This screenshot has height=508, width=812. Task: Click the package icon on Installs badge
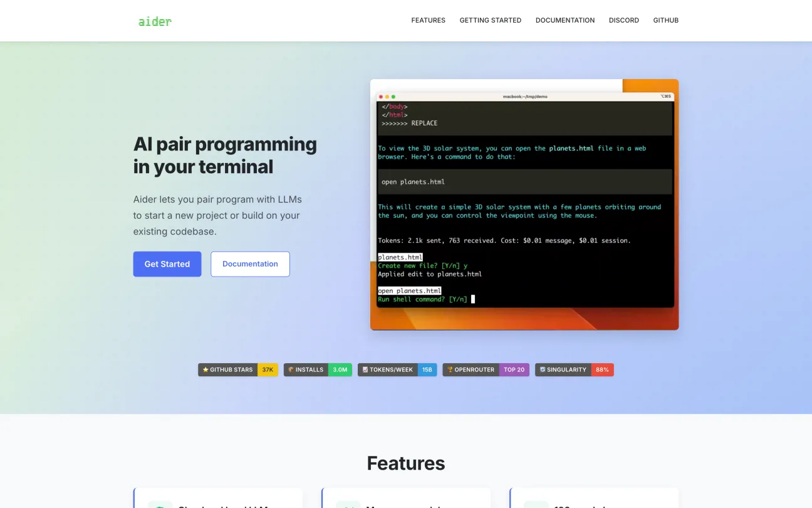tap(291, 369)
